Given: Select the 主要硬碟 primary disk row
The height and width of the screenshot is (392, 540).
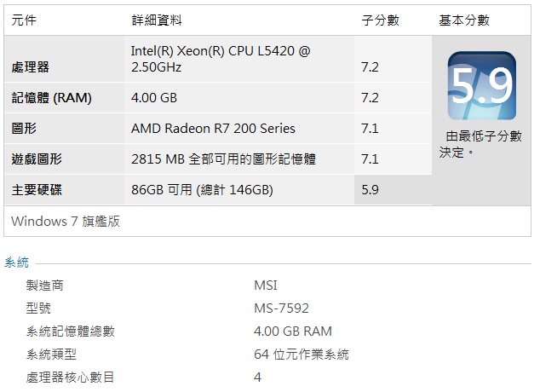Looking at the screenshot, I should pyautogui.click(x=218, y=190).
